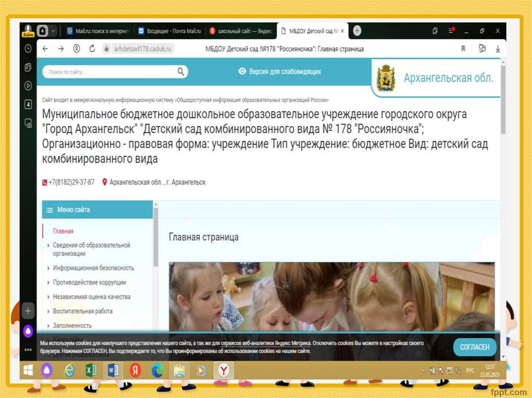This screenshot has width=532, height=398.
Task: Open Word from the taskbar
Action: (x=113, y=370)
